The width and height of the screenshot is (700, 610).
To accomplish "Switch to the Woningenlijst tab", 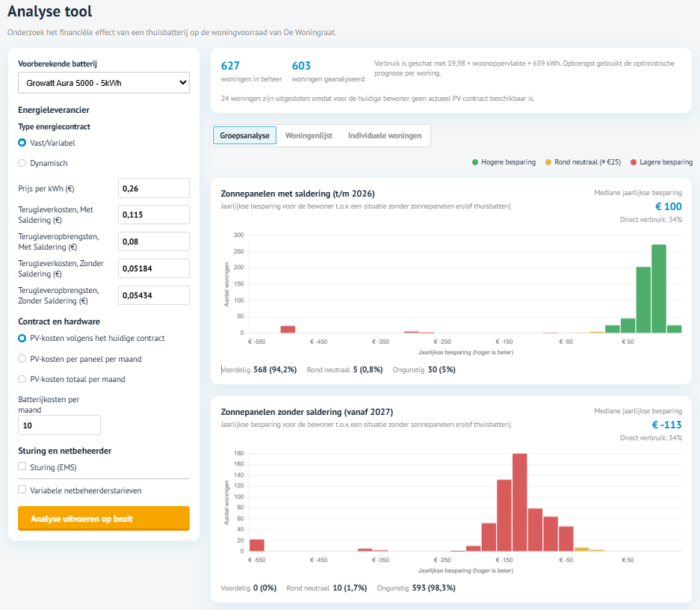I will (309, 135).
